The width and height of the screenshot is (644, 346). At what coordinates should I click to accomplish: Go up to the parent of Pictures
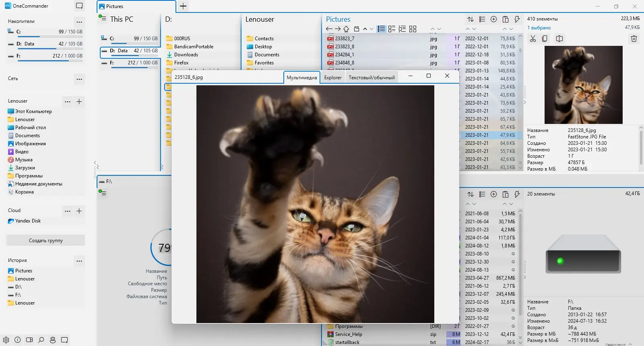click(x=346, y=29)
